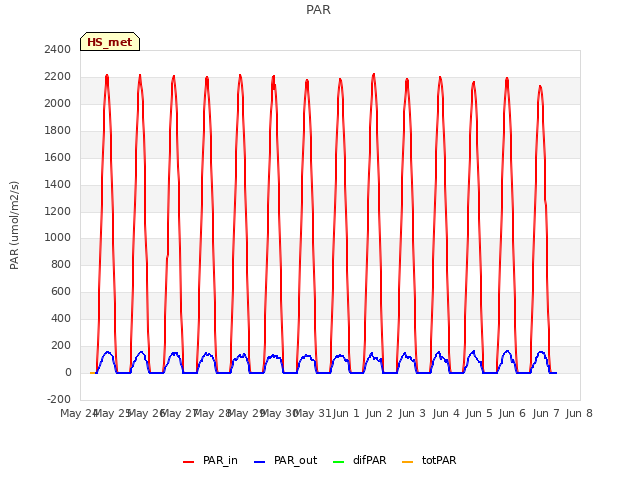This screenshot has width=640, height=480.
Task: Toggle the PAR_out legend entry
Action: pyautogui.click(x=285, y=460)
